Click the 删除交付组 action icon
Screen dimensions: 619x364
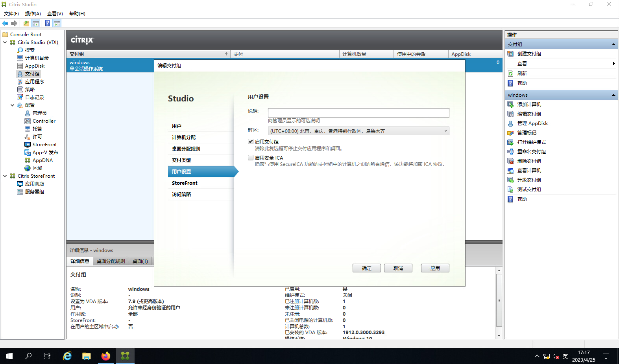(510, 161)
